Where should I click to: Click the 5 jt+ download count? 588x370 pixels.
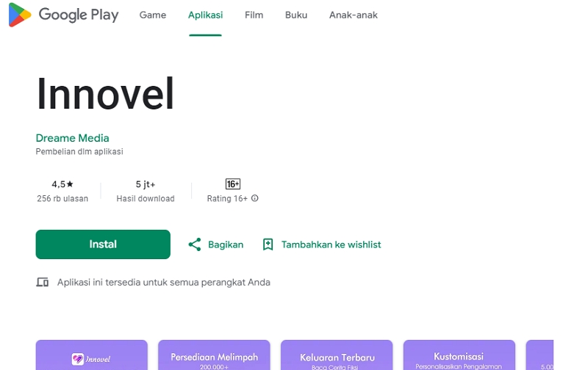pos(146,184)
